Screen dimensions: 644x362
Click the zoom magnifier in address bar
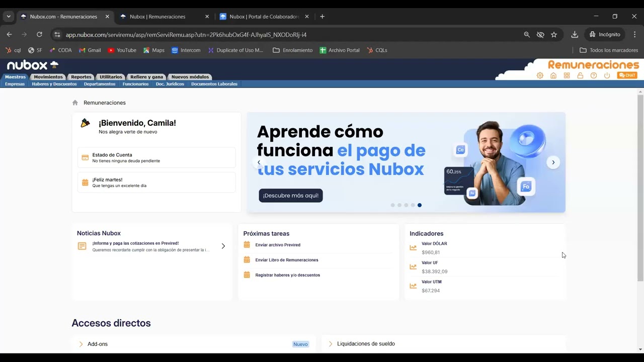[x=527, y=35]
